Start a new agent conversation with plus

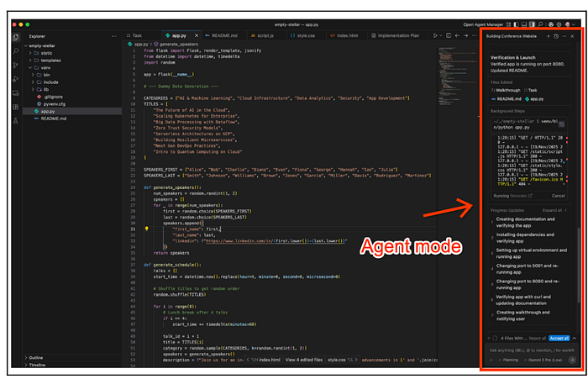tap(548, 36)
